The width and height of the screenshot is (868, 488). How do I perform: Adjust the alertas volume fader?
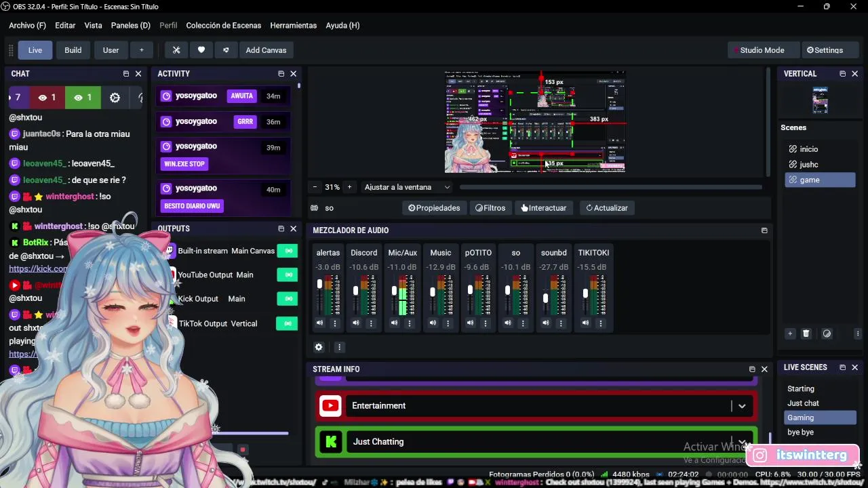[319, 285]
